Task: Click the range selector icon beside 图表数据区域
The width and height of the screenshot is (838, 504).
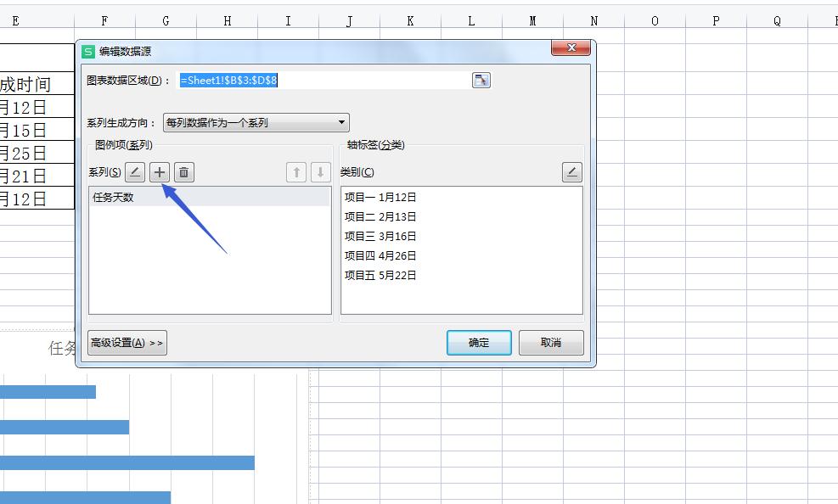Action: tap(481, 80)
